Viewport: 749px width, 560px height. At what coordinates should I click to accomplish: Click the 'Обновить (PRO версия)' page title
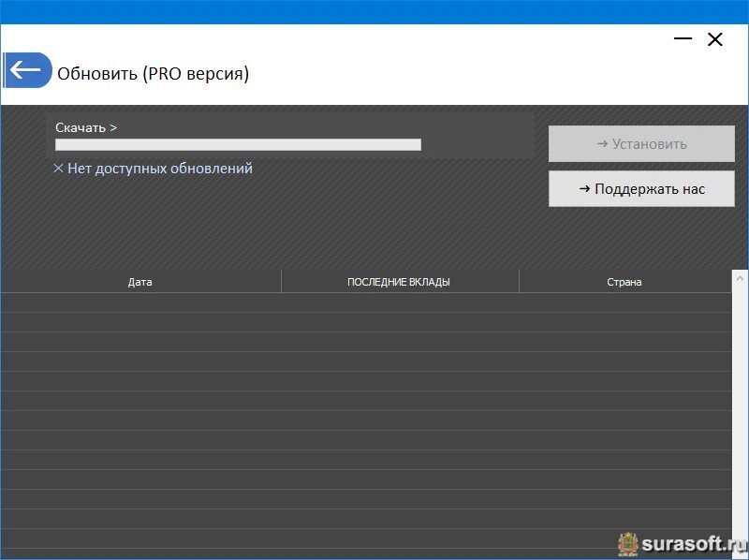(x=154, y=73)
